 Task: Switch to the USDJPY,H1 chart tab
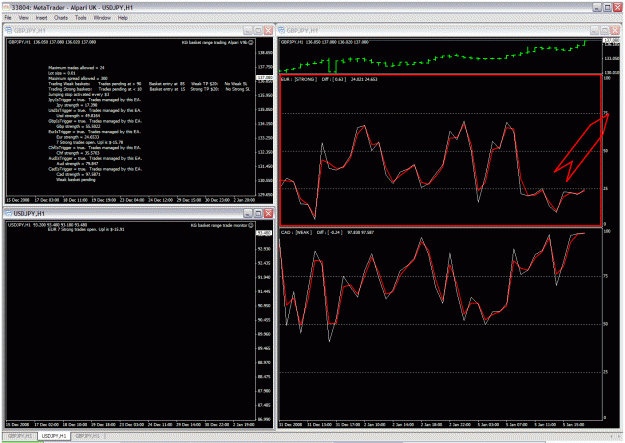(54, 436)
